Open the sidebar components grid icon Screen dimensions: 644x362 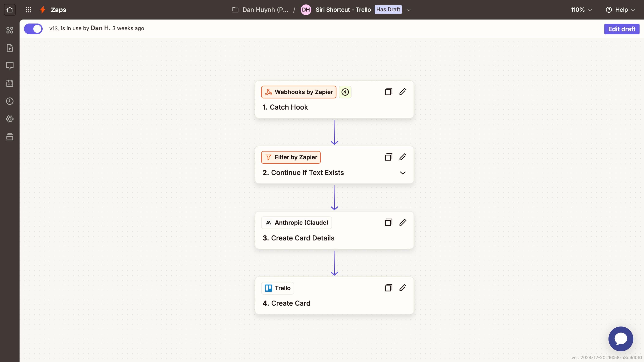click(10, 30)
